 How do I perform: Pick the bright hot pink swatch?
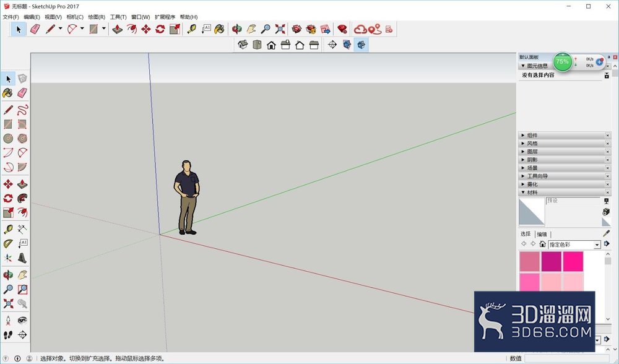pyautogui.click(x=573, y=261)
